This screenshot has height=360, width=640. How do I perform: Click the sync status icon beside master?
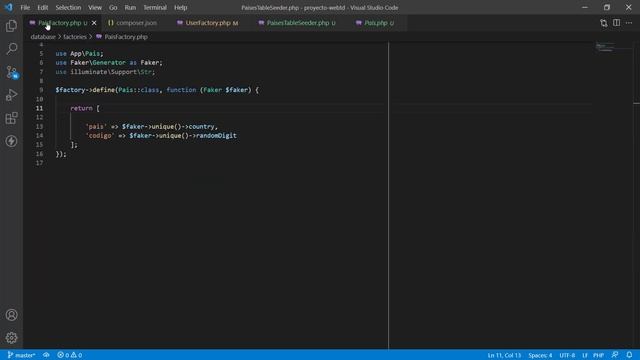[x=46, y=355]
